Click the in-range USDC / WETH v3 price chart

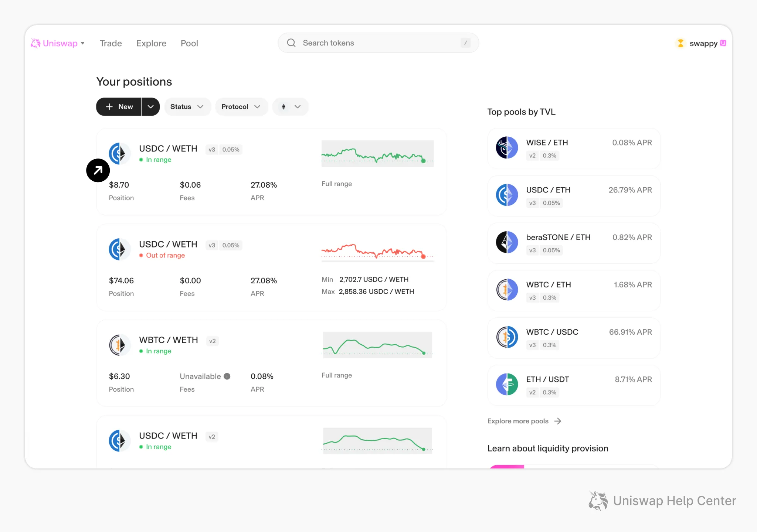(x=377, y=153)
